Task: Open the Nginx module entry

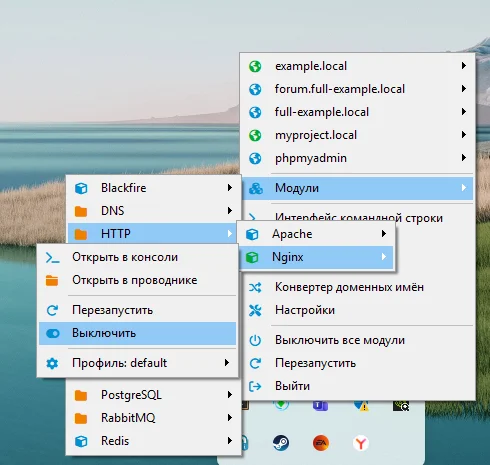Action: click(316, 257)
